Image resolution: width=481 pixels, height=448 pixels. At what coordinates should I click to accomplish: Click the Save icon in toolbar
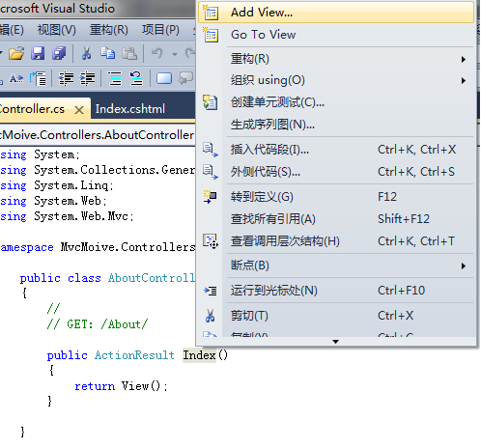point(38,53)
